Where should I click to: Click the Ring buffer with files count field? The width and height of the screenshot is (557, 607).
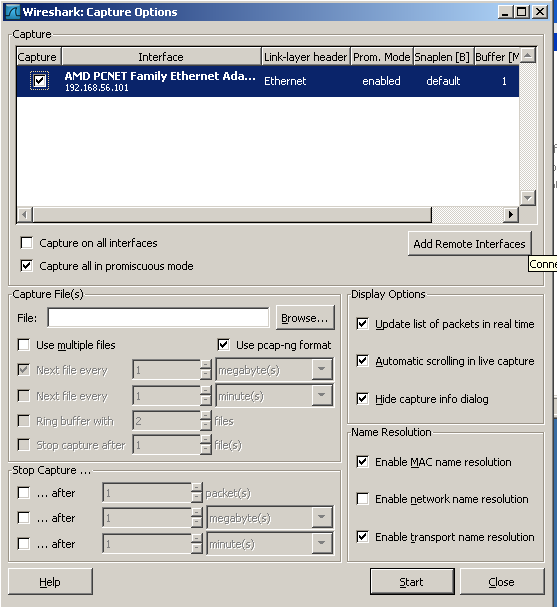(167, 421)
